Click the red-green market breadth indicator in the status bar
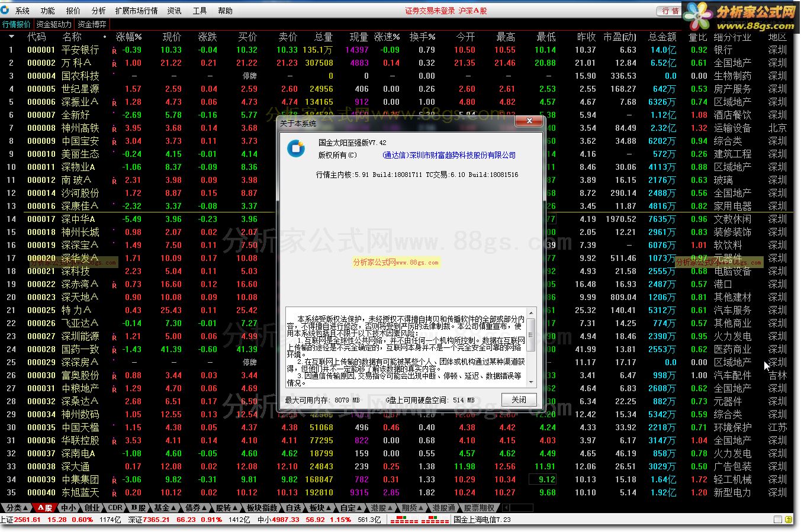The height and width of the screenshot is (532, 801). point(419,520)
